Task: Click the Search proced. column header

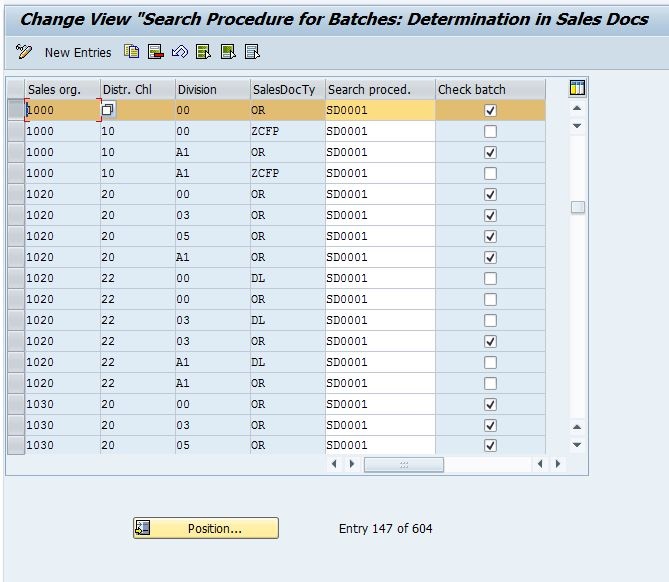Action: coord(380,90)
